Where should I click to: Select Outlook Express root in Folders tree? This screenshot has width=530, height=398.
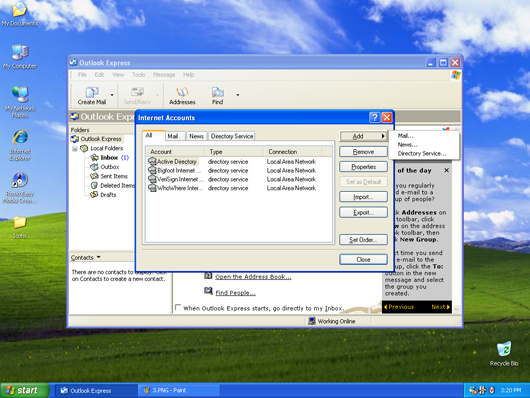coord(96,139)
